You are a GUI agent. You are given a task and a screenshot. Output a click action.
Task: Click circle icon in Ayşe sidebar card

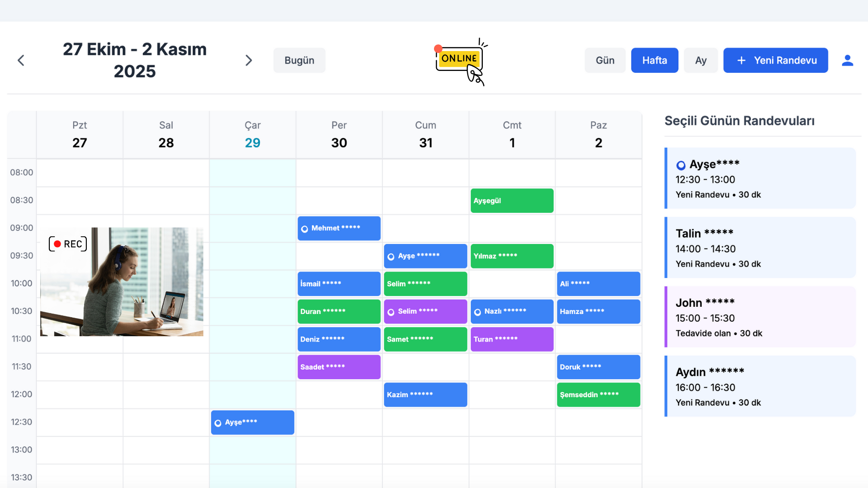click(681, 165)
